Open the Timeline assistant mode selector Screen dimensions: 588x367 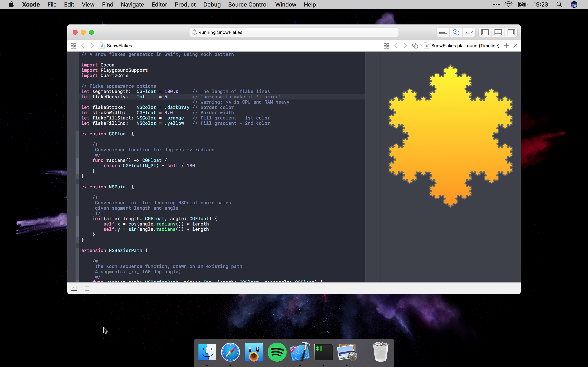(x=415, y=46)
